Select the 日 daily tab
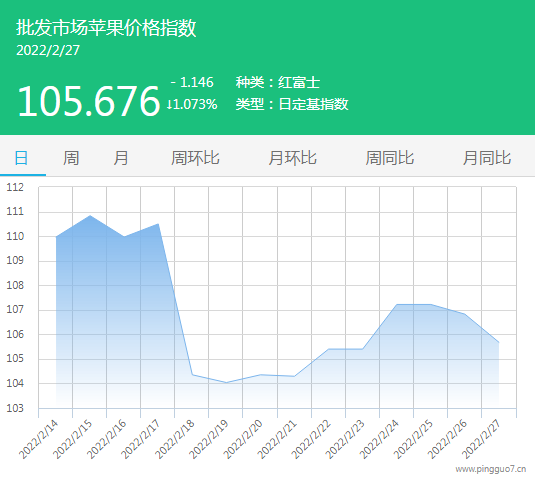 21,158
